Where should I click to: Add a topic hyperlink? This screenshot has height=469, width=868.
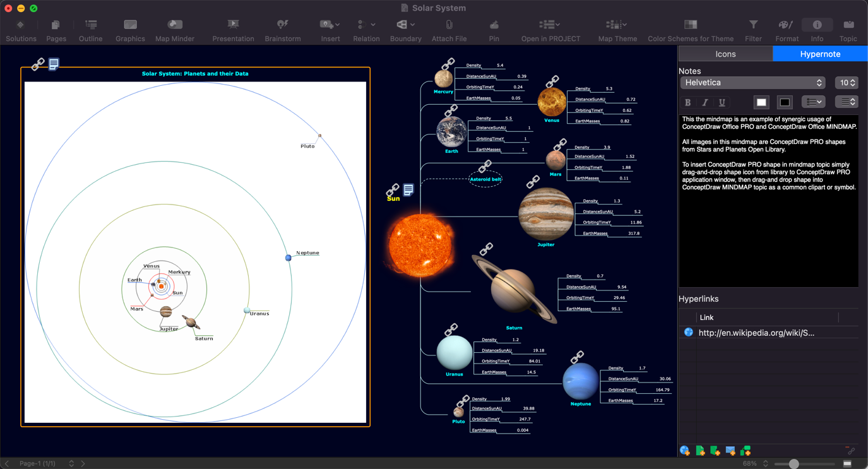(746, 451)
